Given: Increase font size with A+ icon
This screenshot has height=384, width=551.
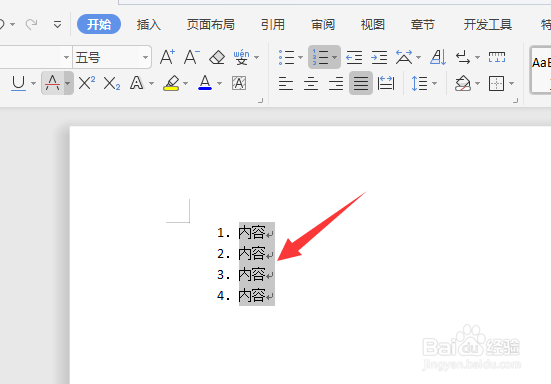Looking at the screenshot, I should (x=167, y=57).
